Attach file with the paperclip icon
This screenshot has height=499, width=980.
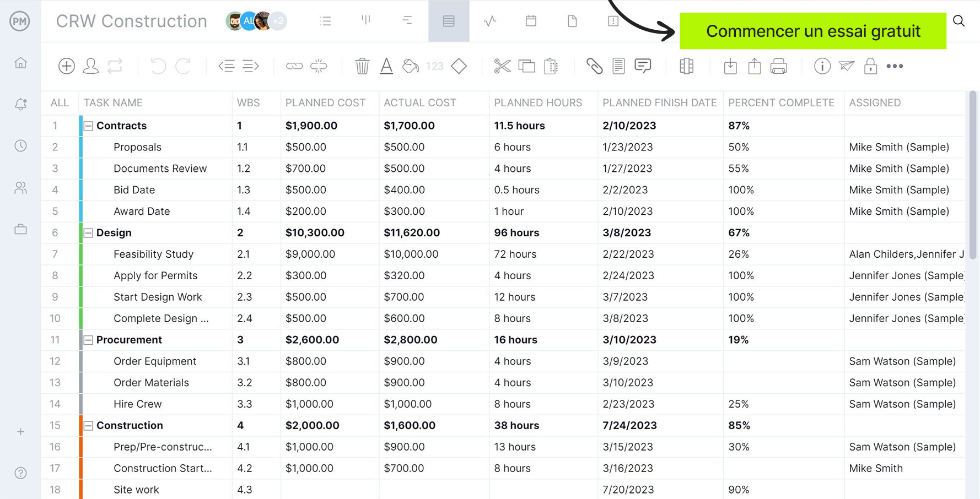point(594,66)
